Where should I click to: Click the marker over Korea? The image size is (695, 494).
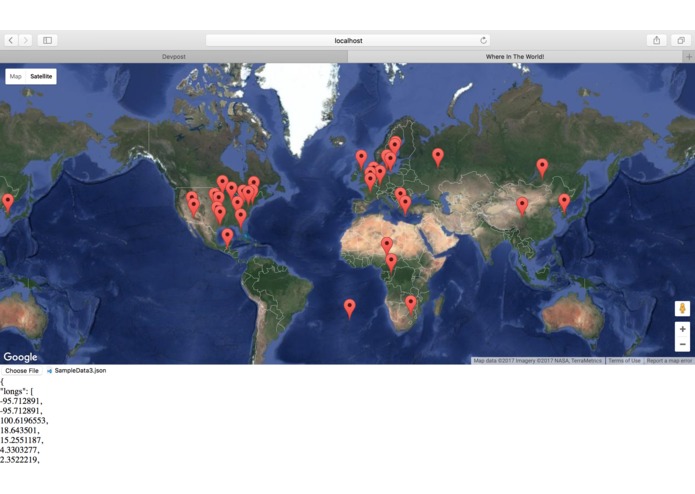tap(564, 203)
